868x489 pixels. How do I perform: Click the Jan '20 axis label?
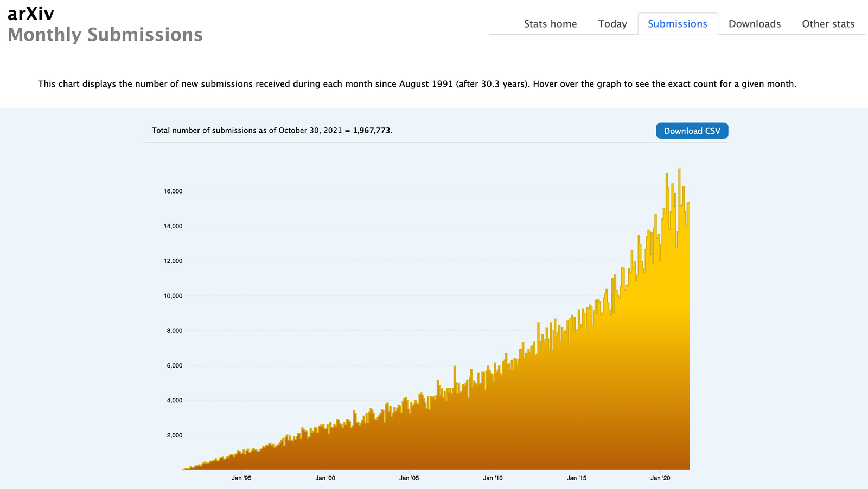(661, 478)
